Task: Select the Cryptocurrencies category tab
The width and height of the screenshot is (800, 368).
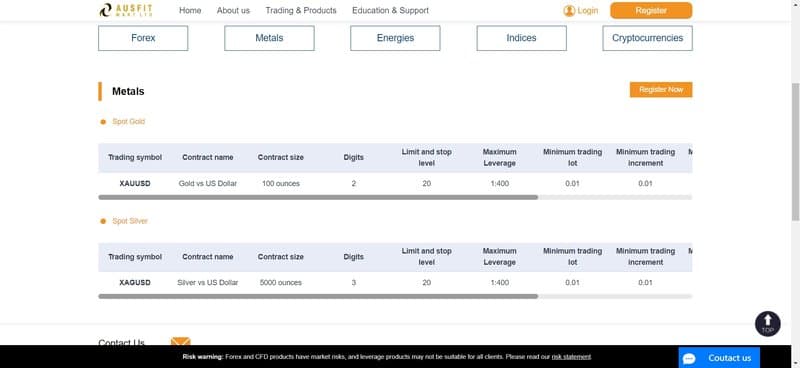Action: tap(647, 38)
